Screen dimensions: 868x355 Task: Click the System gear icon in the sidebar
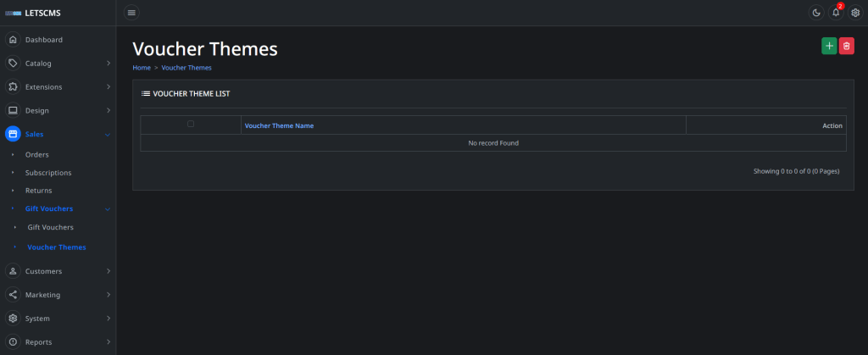13,319
